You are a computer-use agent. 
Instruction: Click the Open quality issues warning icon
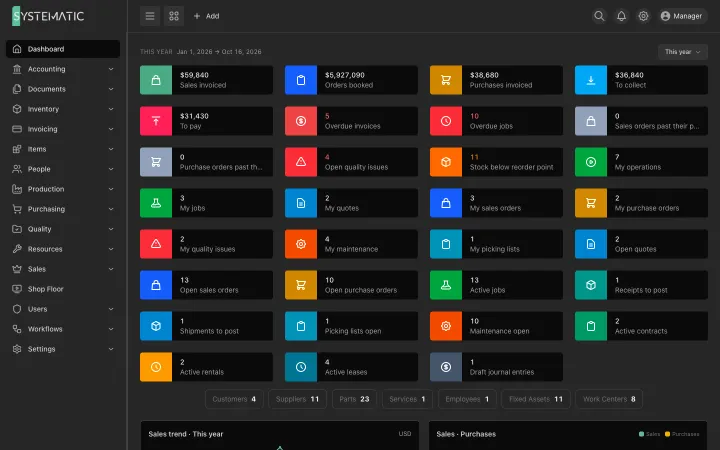[301, 162]
